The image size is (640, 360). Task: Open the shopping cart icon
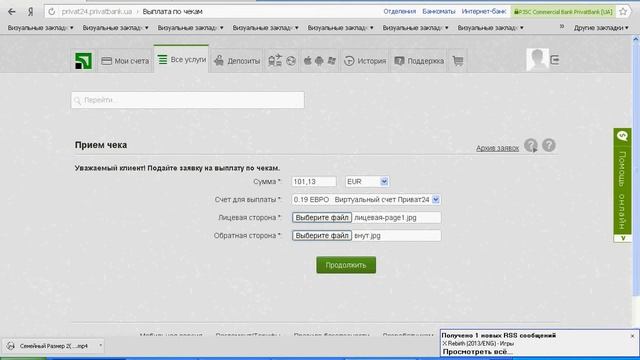[x=458, y=61]
